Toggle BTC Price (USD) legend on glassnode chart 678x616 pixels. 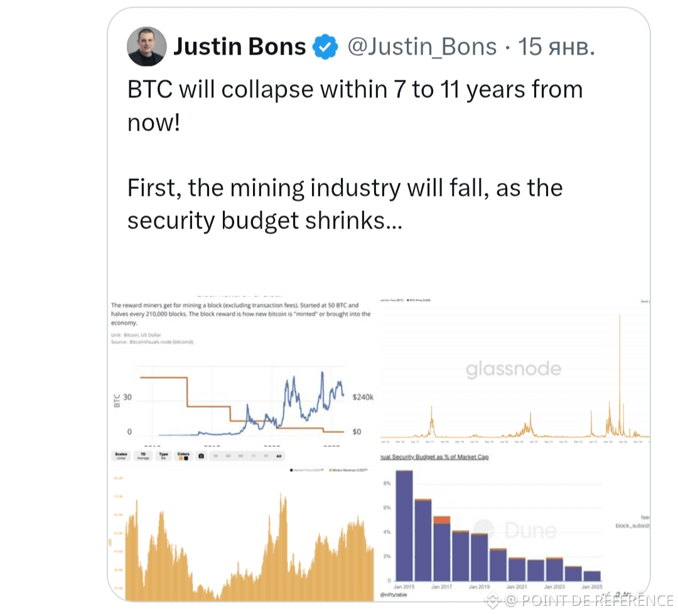pyautogui.click(x=416, y=301)
